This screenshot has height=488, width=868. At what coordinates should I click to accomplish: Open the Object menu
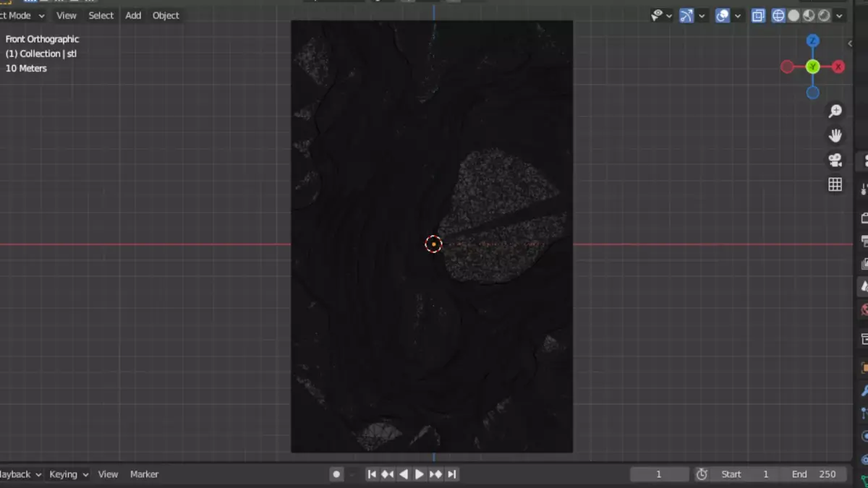pos(166,15)
